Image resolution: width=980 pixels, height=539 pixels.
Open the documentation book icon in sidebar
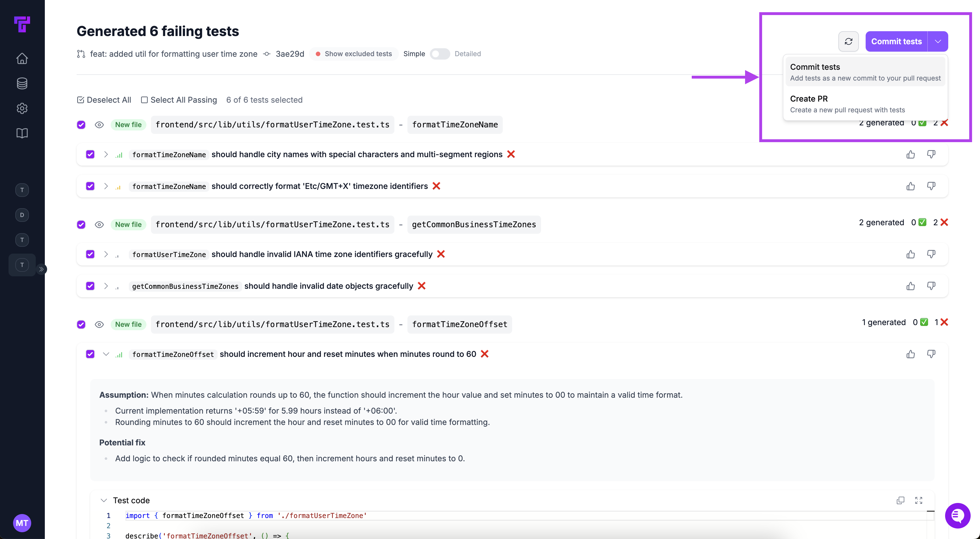coord(22,133)
